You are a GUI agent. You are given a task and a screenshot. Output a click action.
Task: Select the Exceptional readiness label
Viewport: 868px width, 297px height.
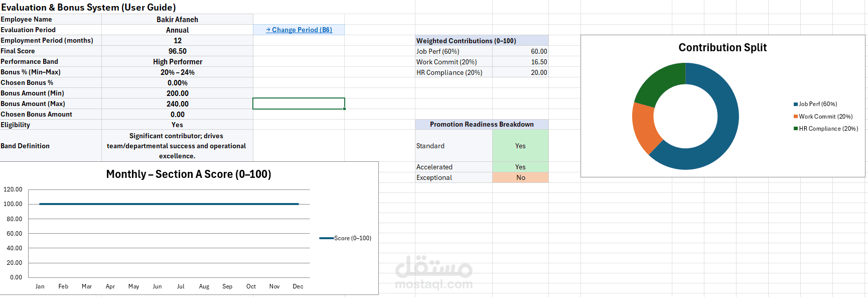(454, 177)
